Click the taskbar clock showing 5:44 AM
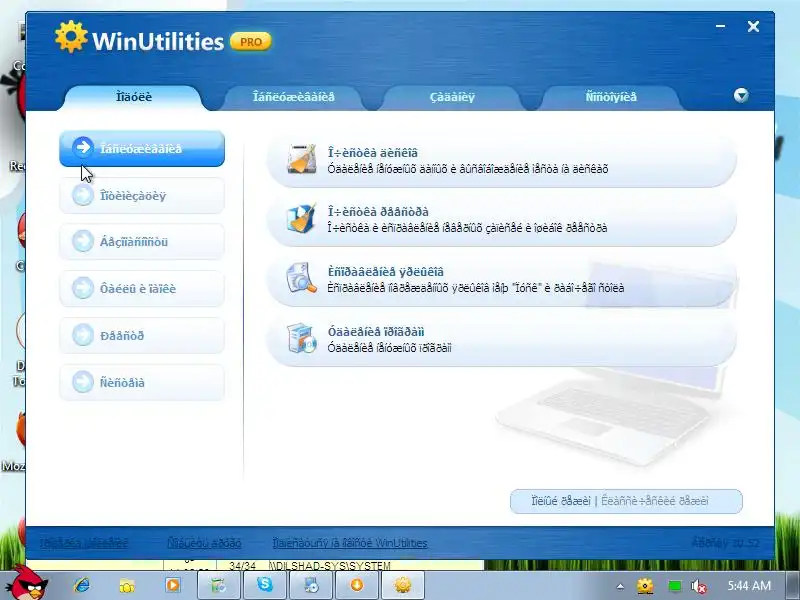Viewport: 800px width, 600px height. point(749,586)
